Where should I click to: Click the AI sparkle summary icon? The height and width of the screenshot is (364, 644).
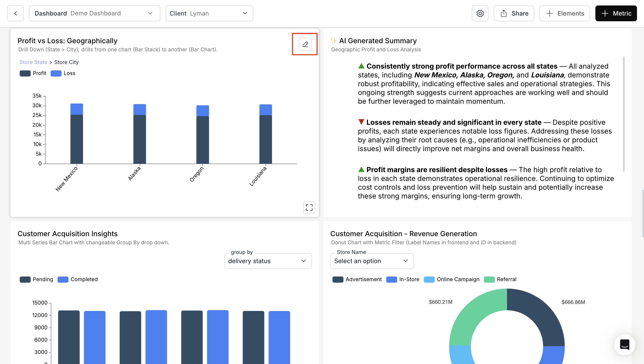click(333, 41)
